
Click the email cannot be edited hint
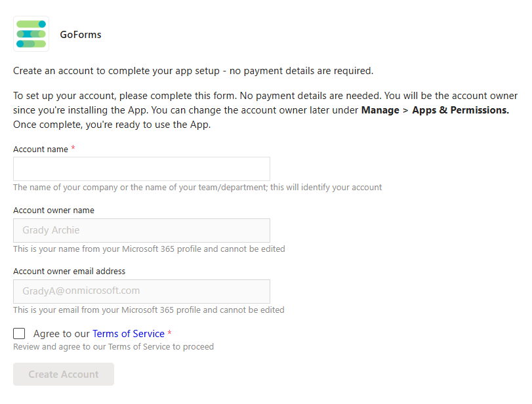point(148,310)
